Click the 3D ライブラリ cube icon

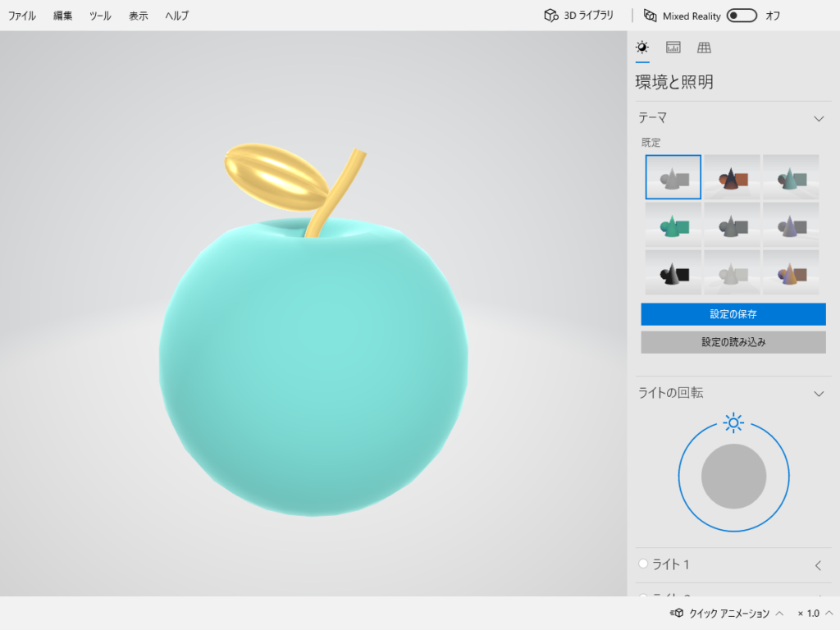click(x=551, y=16)
